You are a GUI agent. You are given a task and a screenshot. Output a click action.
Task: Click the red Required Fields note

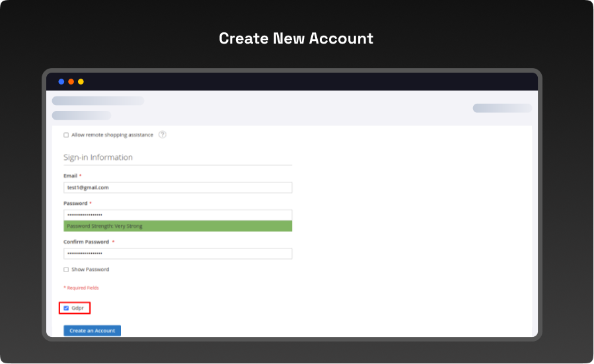[81, 288]
